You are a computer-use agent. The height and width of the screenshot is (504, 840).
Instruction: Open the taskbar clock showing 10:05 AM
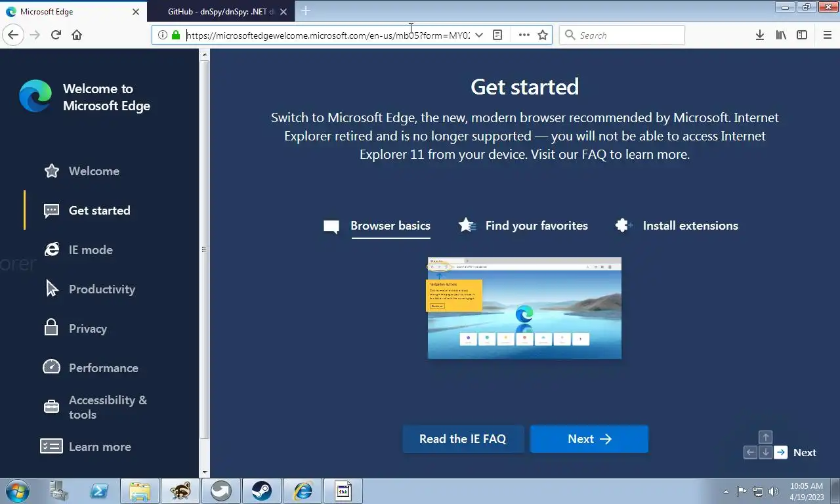pyautogui.click(x=807, y=492)
